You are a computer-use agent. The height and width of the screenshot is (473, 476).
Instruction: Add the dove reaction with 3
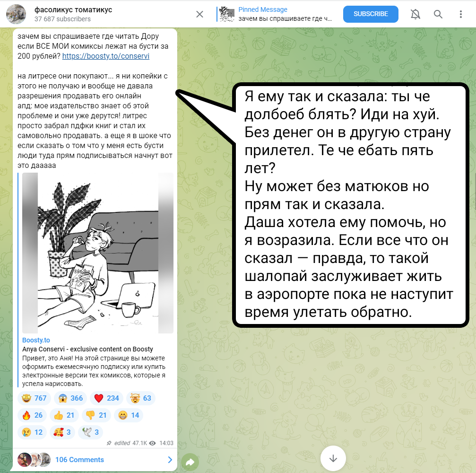[90, 432]
